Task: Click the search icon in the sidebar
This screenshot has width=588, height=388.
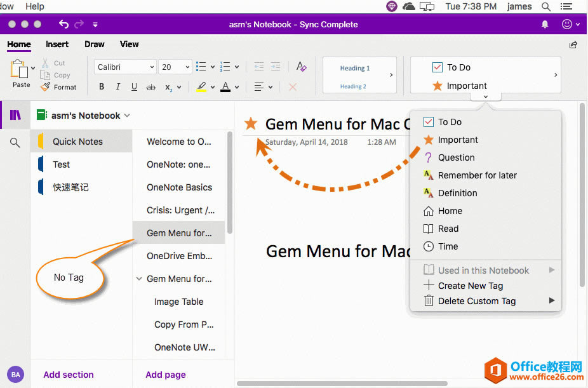Action: pos(15,142)
